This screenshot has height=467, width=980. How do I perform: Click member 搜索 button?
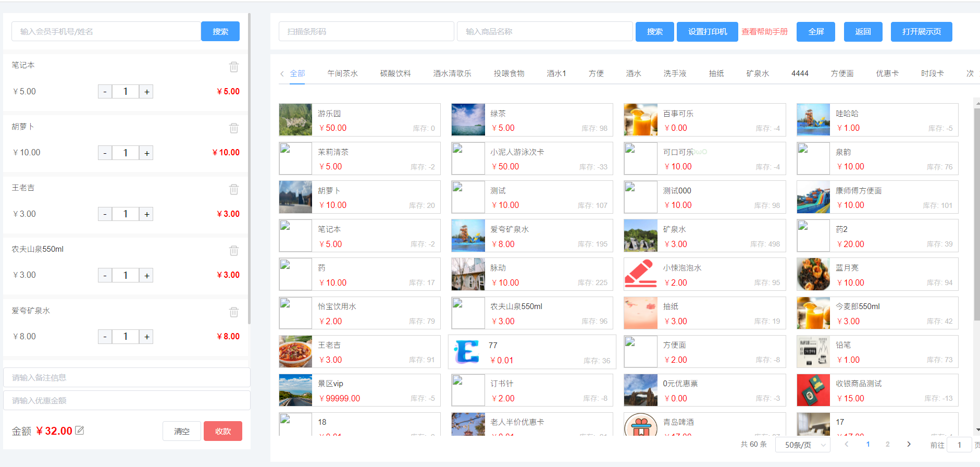220,31
